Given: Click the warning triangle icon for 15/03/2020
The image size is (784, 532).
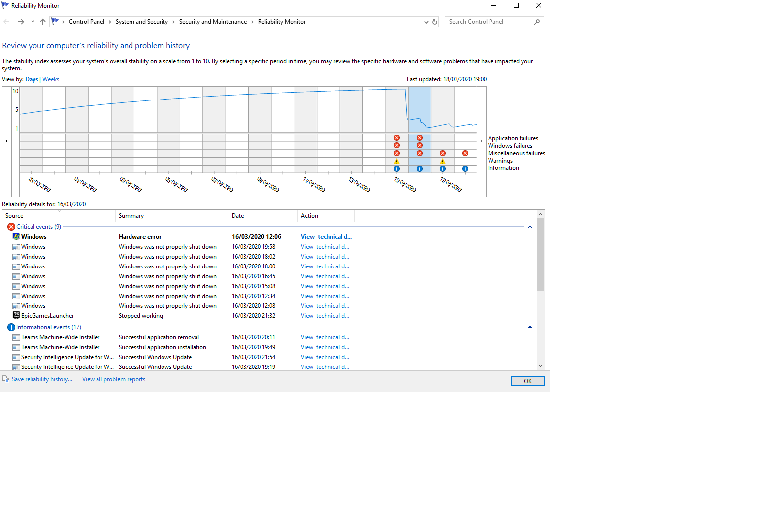Looking at the screenshot, I should click(x=397, y=161).
